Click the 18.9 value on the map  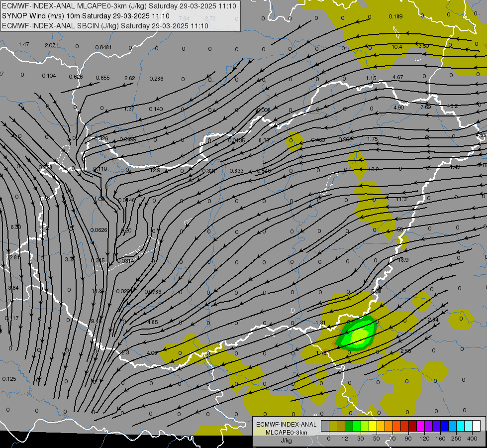403,260
